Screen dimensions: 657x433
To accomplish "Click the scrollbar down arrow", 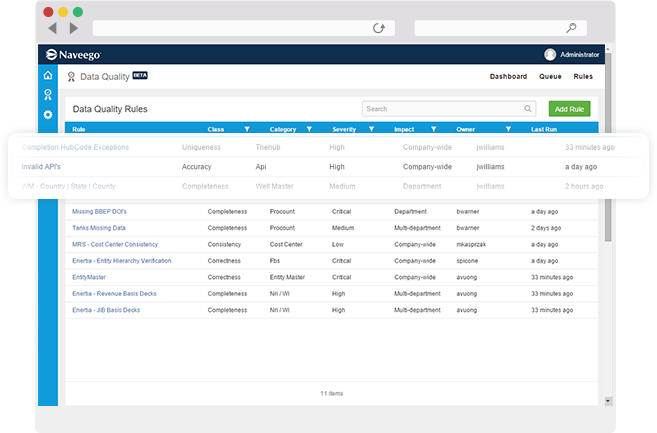I will pyautogui.click(x=608, y=401).
